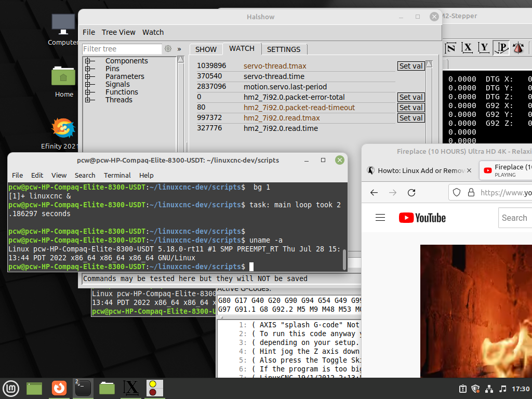Open the gear options next to Filter tree
The height and width of the screenshot is (399, 532).
click(x=168, y=48)
